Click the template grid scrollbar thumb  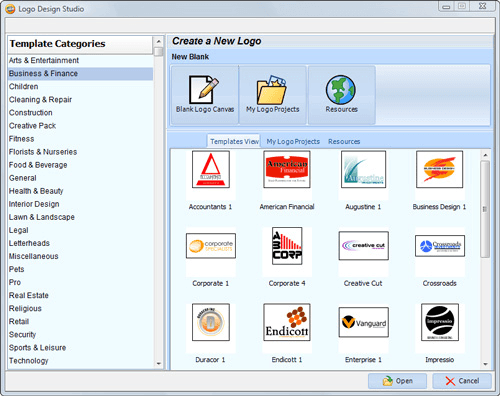point(485,209)
